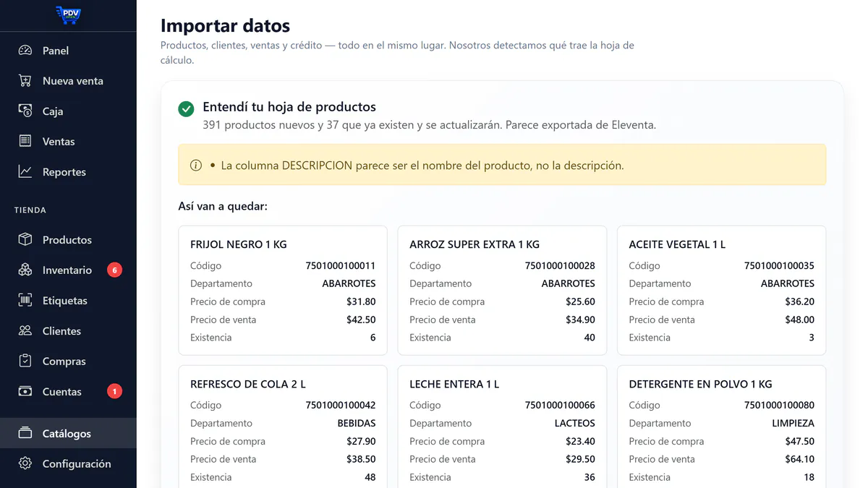This screenshot has width=868, height=488.
Task: Click the $48.00 sale price
Action: click(799, 320)
